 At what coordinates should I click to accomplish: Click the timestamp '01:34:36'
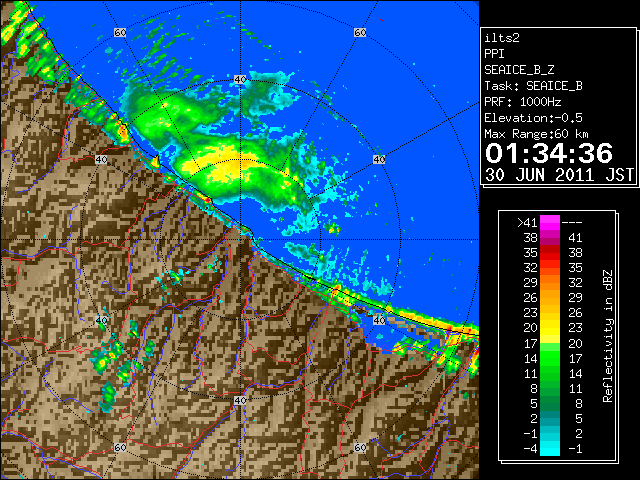549,153
